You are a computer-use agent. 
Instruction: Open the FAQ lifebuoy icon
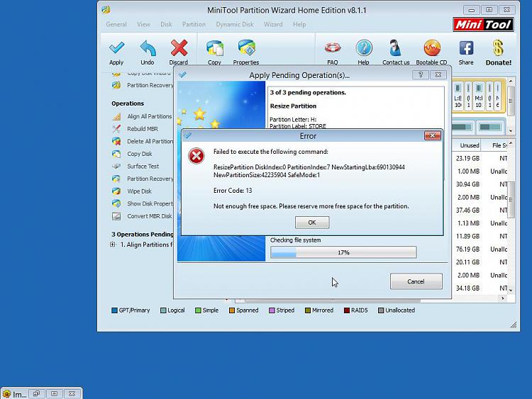click(x=333, y=48)
